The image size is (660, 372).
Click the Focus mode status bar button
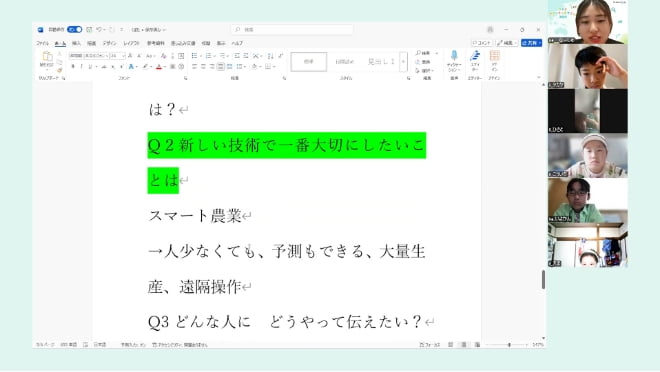tap(430, 345)
